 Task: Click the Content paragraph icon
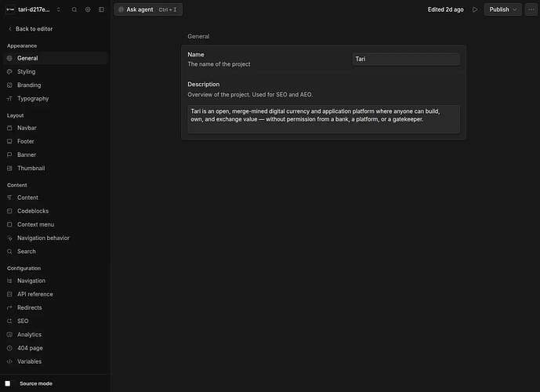point(9,198)
